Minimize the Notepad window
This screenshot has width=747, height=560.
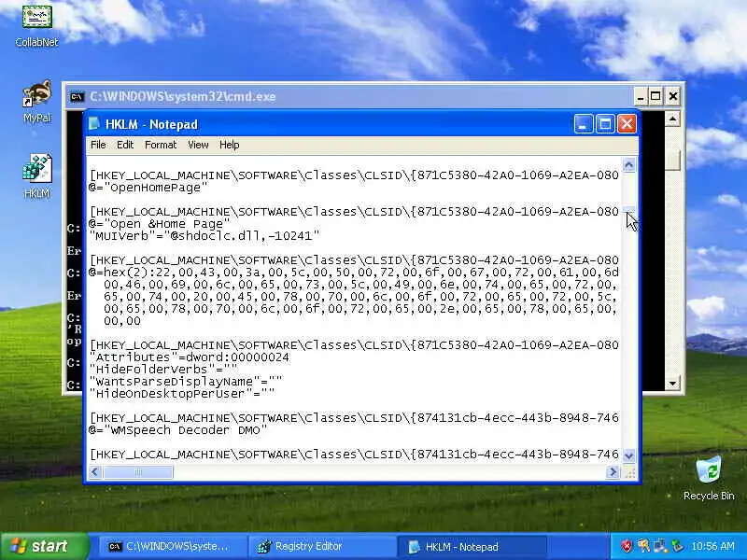[583, 124]
